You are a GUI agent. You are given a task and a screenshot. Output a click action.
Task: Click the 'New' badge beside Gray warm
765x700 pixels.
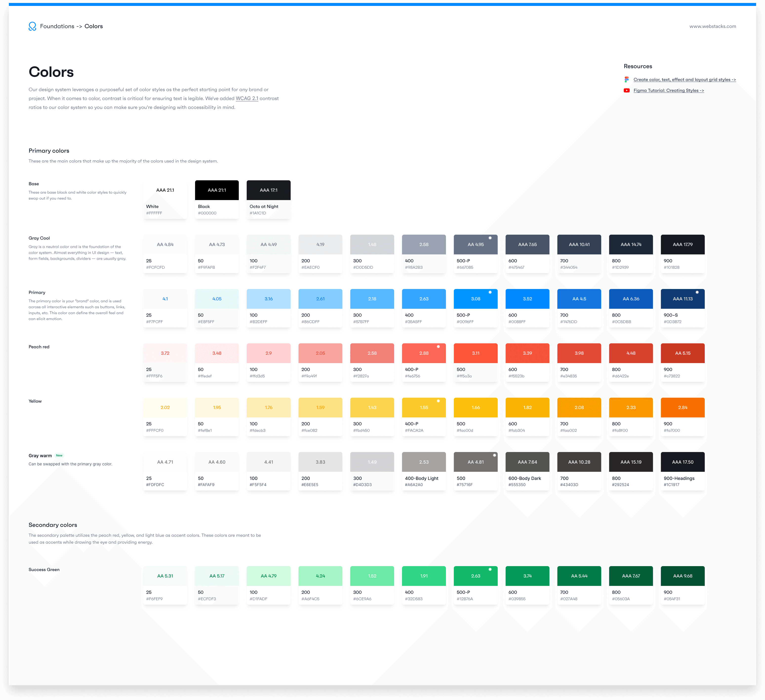[59, 455]
